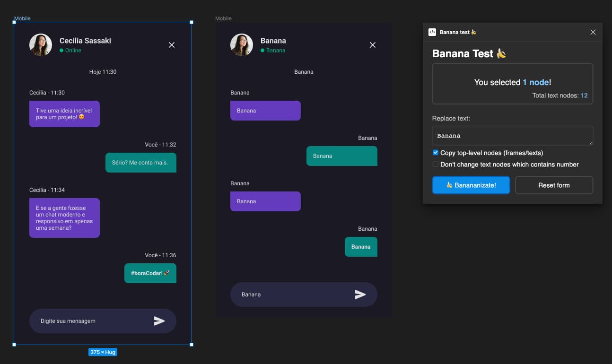Screen dimensions: 612x364
Task: Click the unselected frame's 'Mobile' label
Action: [223, 18]
